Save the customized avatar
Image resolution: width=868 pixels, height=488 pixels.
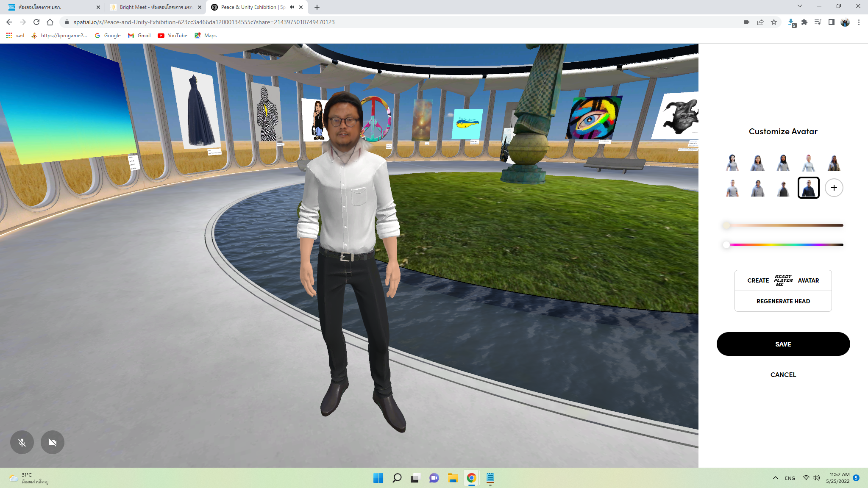tap(783, 344)
